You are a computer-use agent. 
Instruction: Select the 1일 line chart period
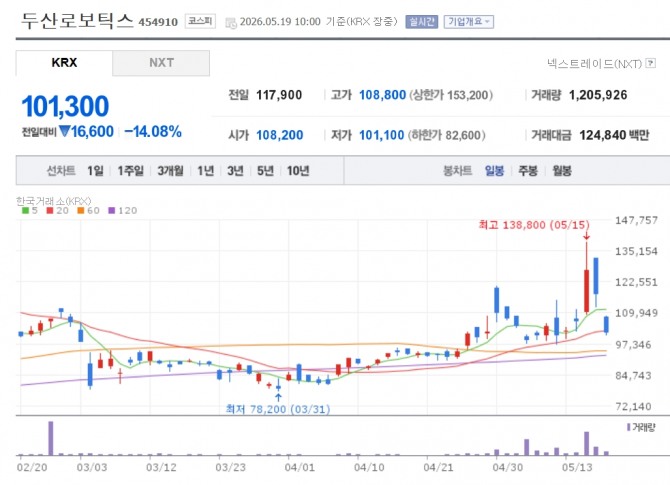coord(95,171)
